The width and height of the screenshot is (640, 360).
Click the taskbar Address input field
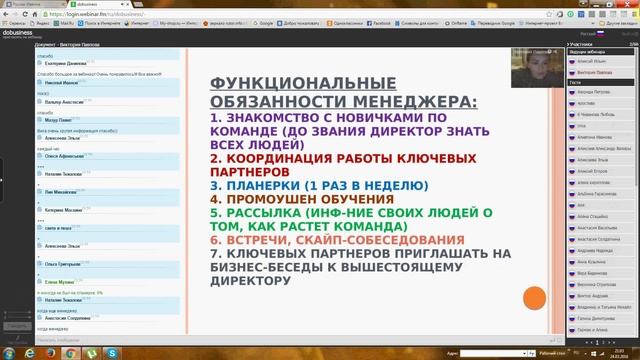(x=490, y=353)
